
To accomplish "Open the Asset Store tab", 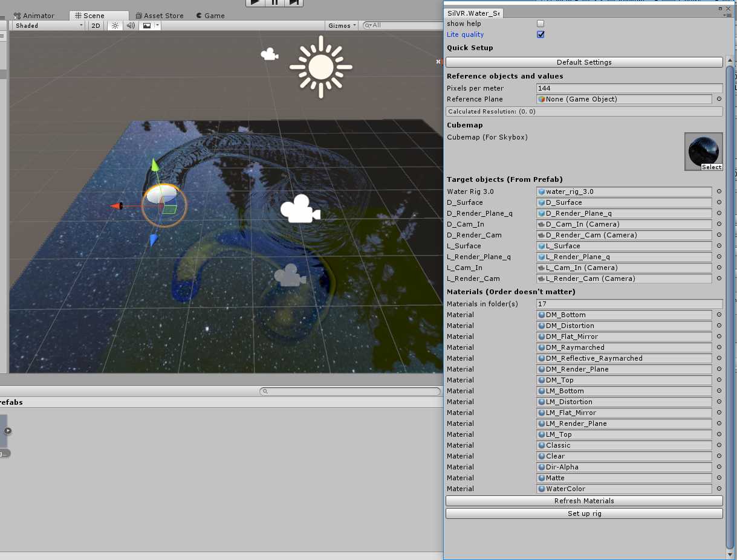I will [x=160, y=16].
